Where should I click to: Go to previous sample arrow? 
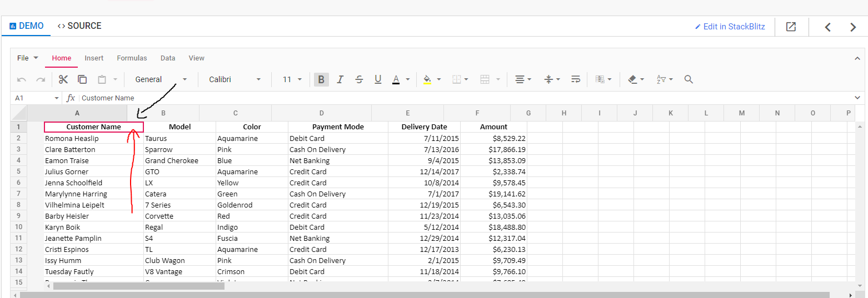827,27
